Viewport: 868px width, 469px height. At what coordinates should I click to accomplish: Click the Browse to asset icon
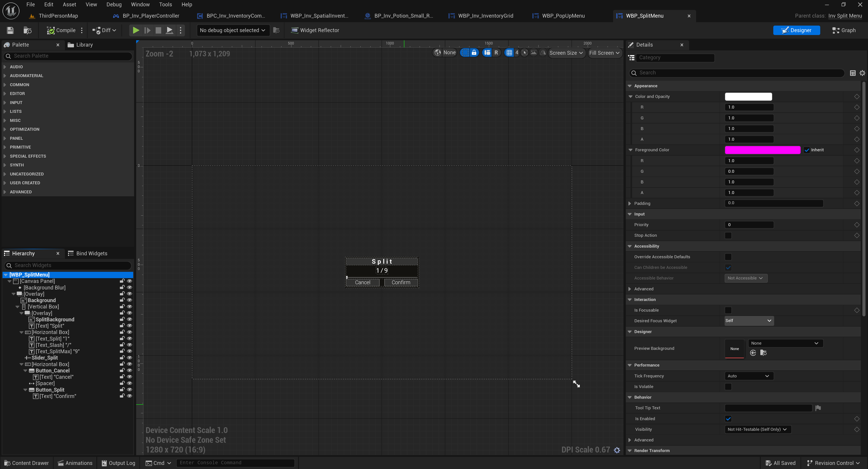pos(27,30)
